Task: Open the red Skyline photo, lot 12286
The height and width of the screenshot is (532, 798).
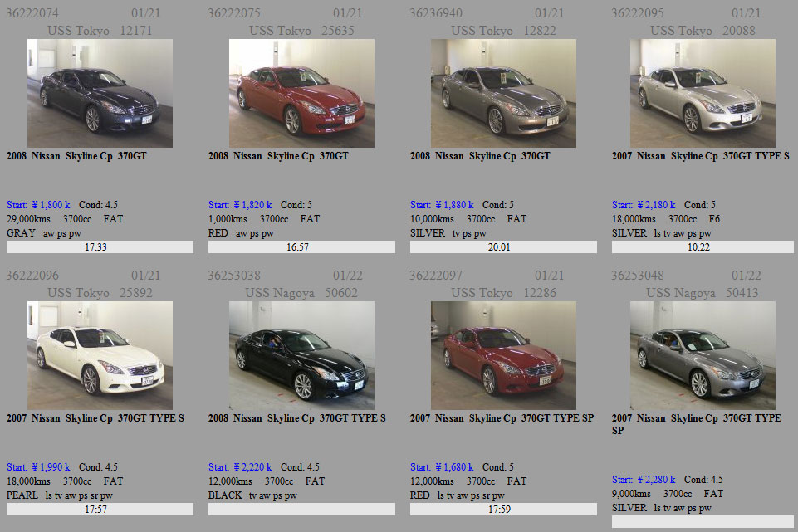Action: [503, 355]
